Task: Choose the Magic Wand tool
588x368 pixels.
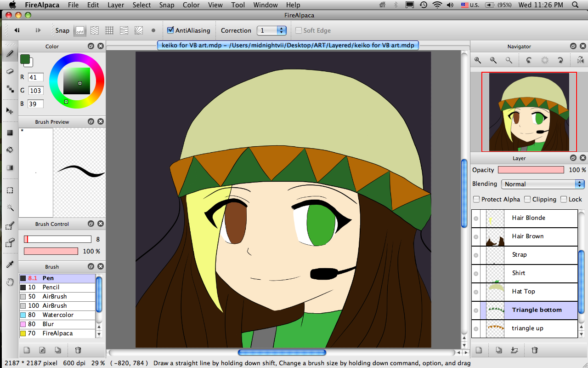Action: pyautogui.click(x=10, y=208)
